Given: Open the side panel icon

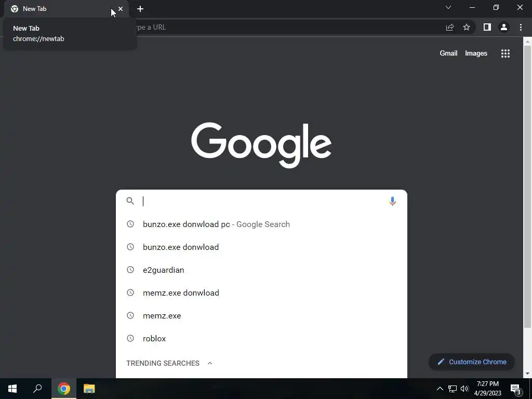Looking at the screenshot, I should 487,27.
